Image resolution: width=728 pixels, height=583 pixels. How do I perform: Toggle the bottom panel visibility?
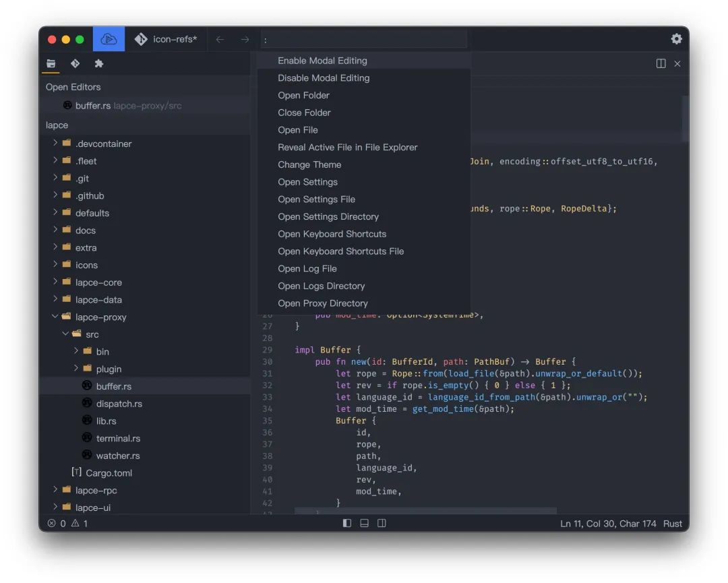364,522
